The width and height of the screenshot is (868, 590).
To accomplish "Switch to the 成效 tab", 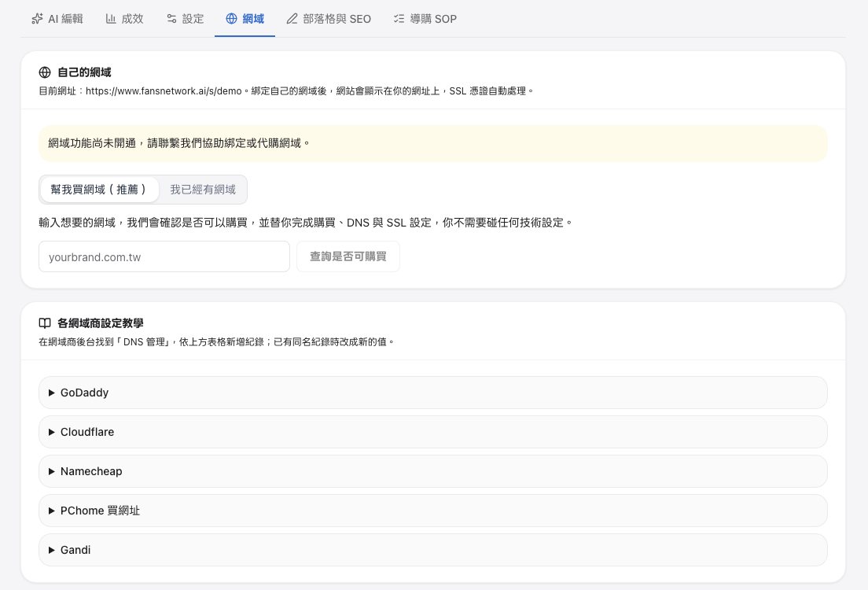I will 124,19.
